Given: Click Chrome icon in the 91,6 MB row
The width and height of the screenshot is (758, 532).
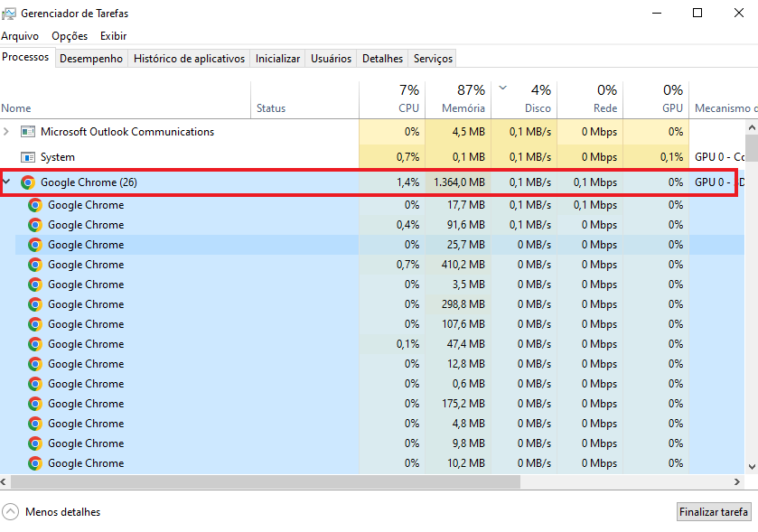Looking at the screenshot, I should pos(35,225).
